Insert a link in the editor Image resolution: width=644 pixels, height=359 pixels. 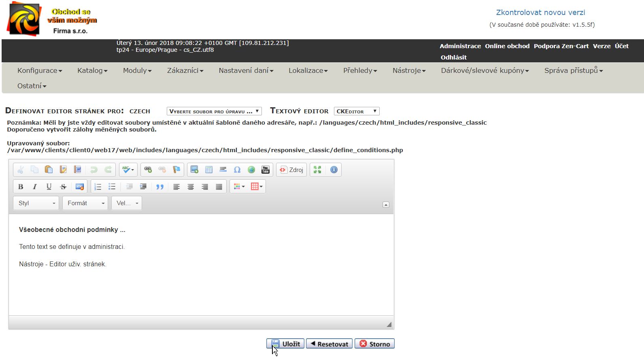(148, 170)
